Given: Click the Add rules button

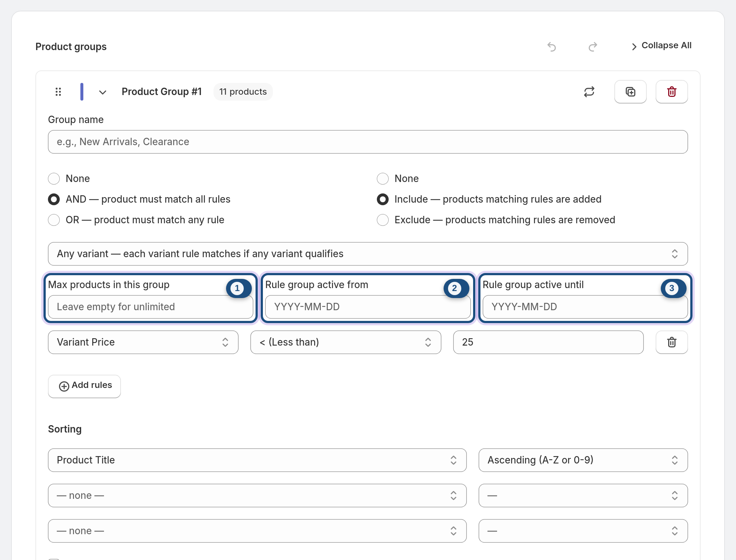Looking at the screenshot, I should pos(84,386).
